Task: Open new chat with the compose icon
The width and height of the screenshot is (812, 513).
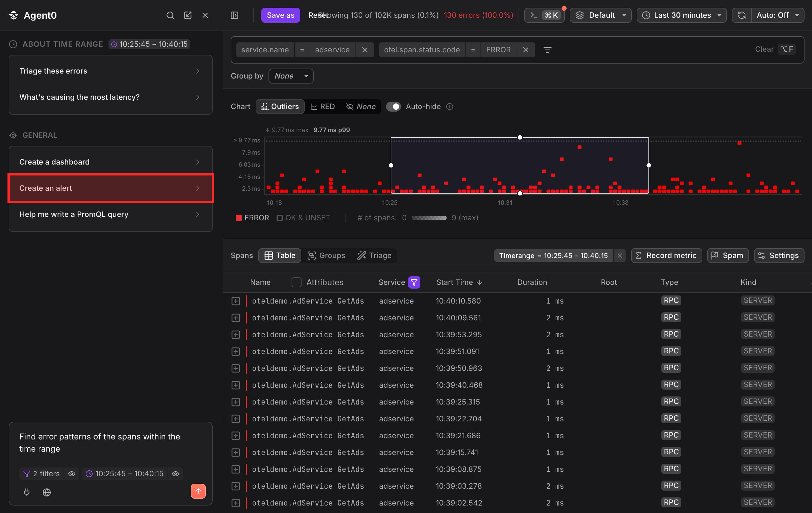Action: [x=187, y=15]
